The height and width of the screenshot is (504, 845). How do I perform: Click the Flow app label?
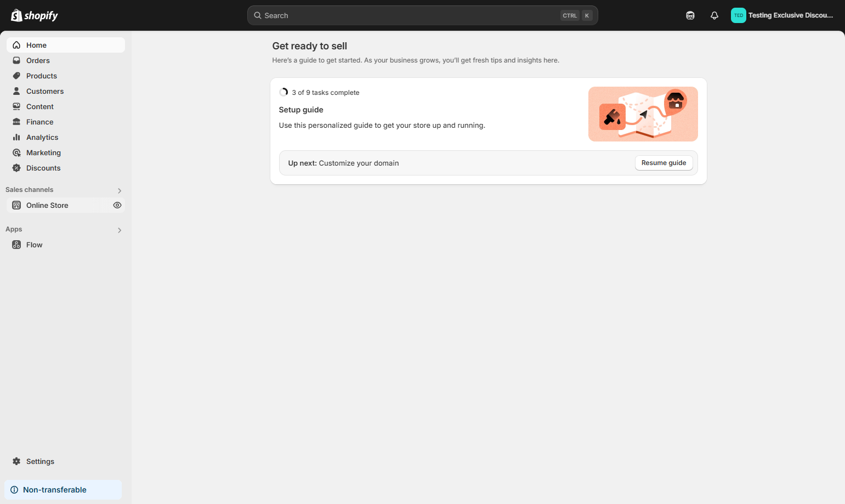pos(34,245)
